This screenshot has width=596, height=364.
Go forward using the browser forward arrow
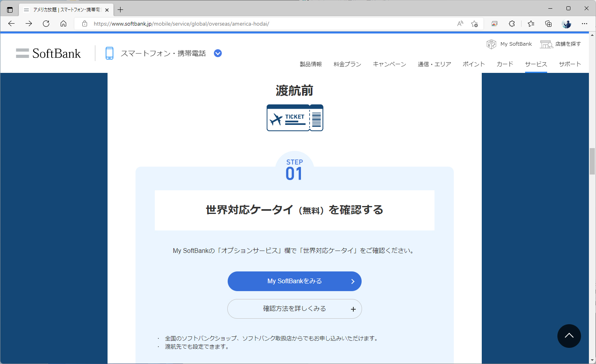29,24
